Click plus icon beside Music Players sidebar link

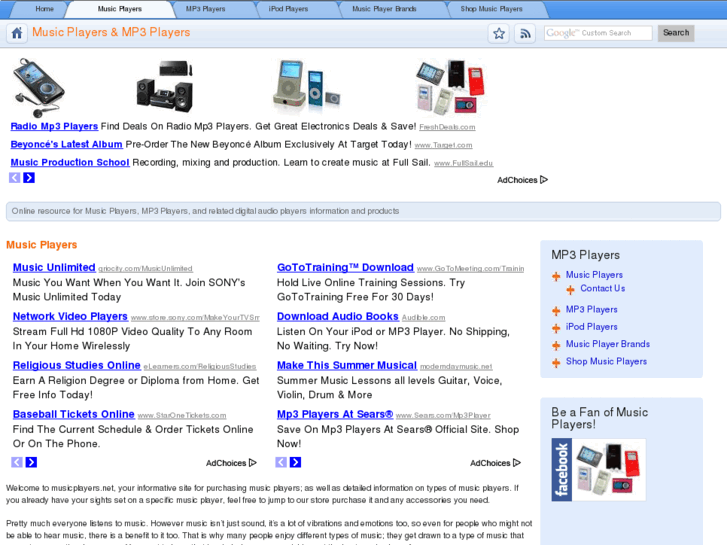point(556,277)
